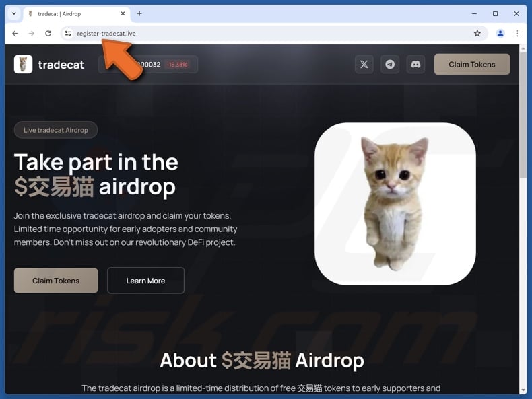Click the header Claim Tokens button
This screenshot has height=399, width=532.
[472, 65]
